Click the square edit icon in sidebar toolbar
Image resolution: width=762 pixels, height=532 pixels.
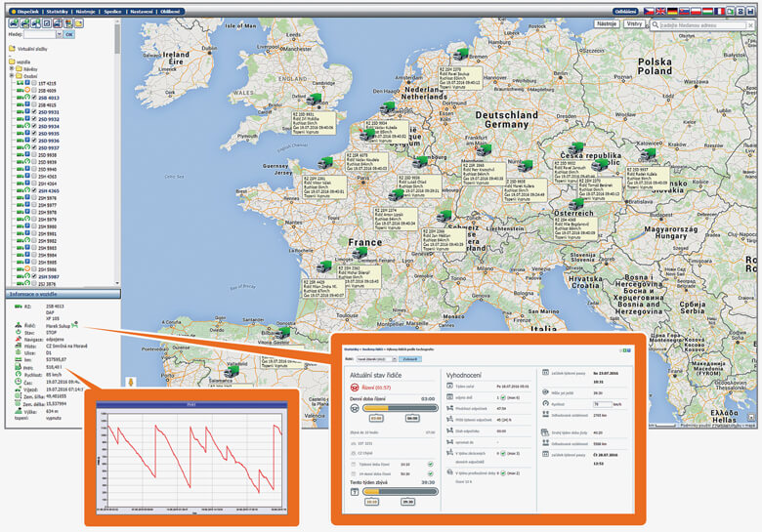click(47, 22)
